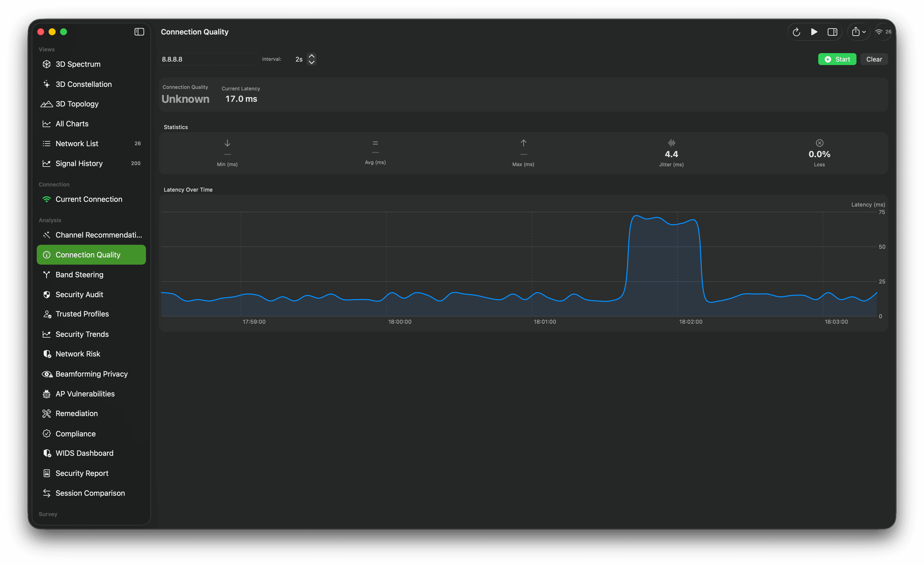Open the WIDS Dashboard
The width and height of the screenshot is (924, 566).
[x=91, y=453]
